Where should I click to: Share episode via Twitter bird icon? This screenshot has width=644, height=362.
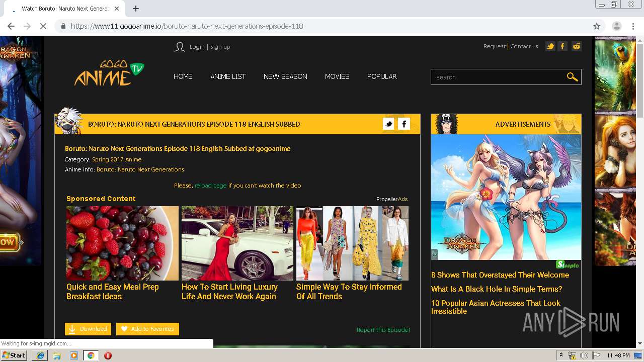388,124
